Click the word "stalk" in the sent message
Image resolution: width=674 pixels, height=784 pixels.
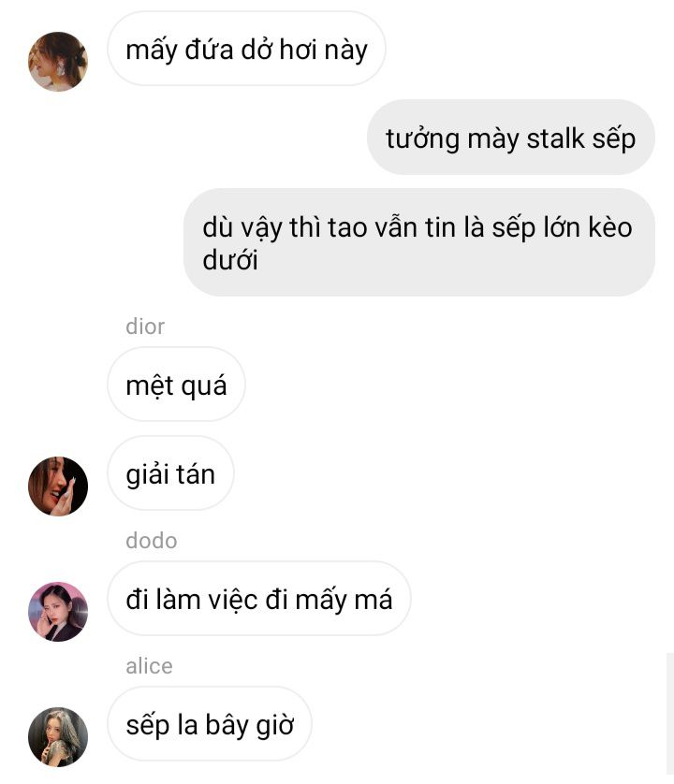click(555, 138)
